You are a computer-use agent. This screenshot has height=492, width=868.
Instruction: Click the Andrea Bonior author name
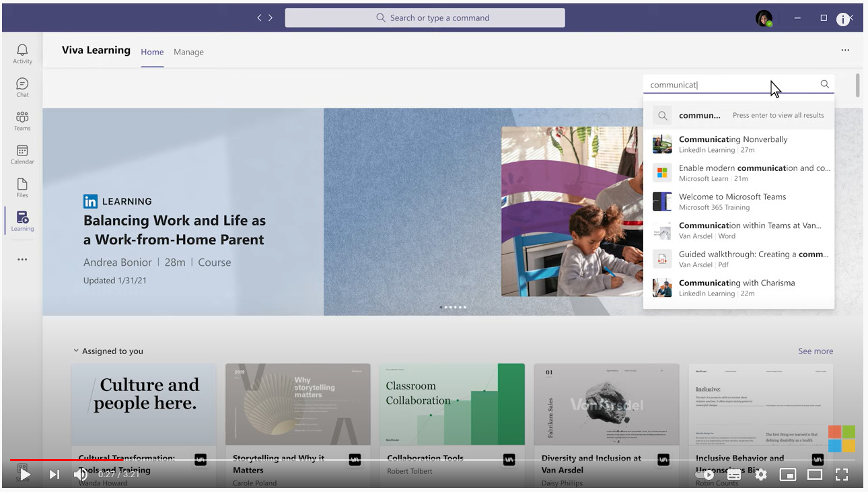tap(117, 262)
